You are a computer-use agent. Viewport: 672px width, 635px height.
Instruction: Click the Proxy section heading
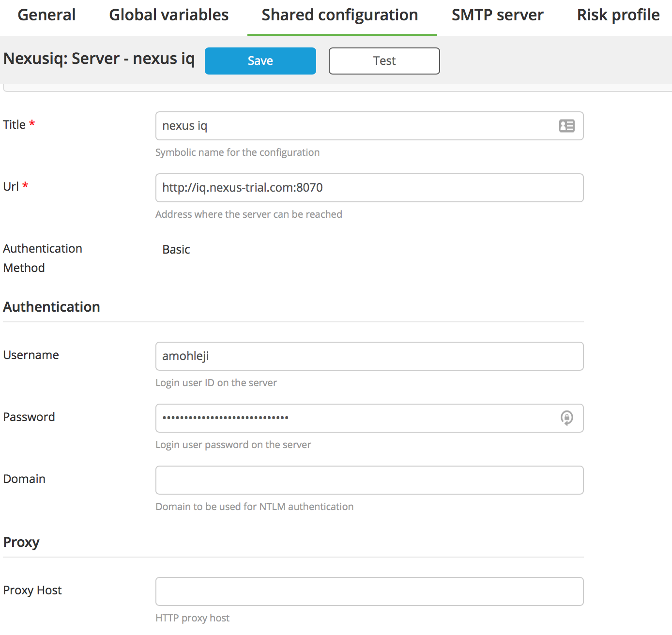click(x=21, y=543)
